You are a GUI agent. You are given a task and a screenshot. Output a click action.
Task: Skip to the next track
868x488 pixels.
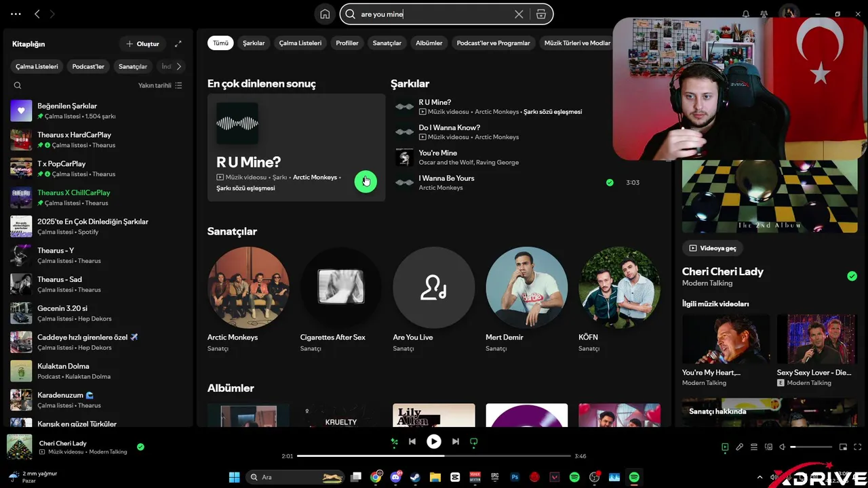click(456, 441)
